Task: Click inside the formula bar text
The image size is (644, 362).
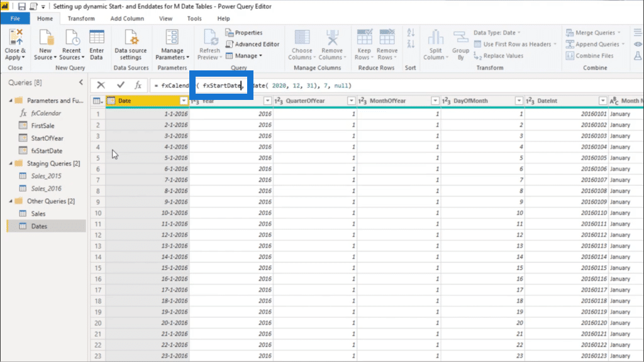Action: [396, 85]
